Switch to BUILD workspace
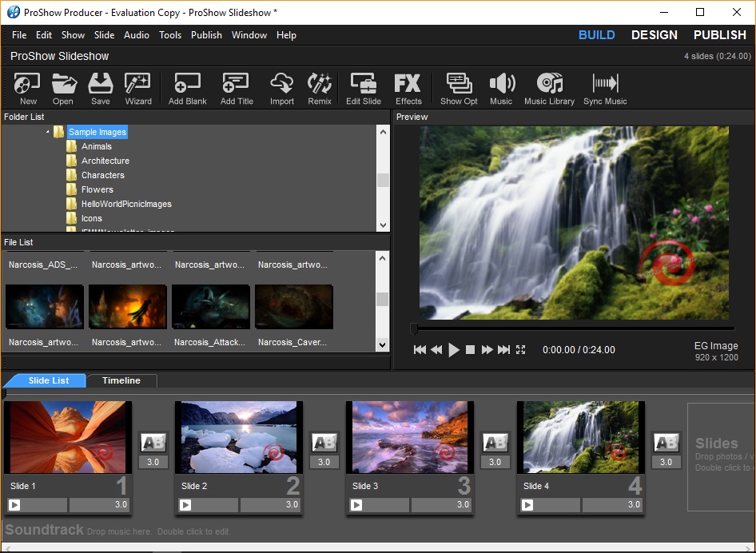Image resolution: width=756 pixels, height=553 pixels. coord(596,35)
